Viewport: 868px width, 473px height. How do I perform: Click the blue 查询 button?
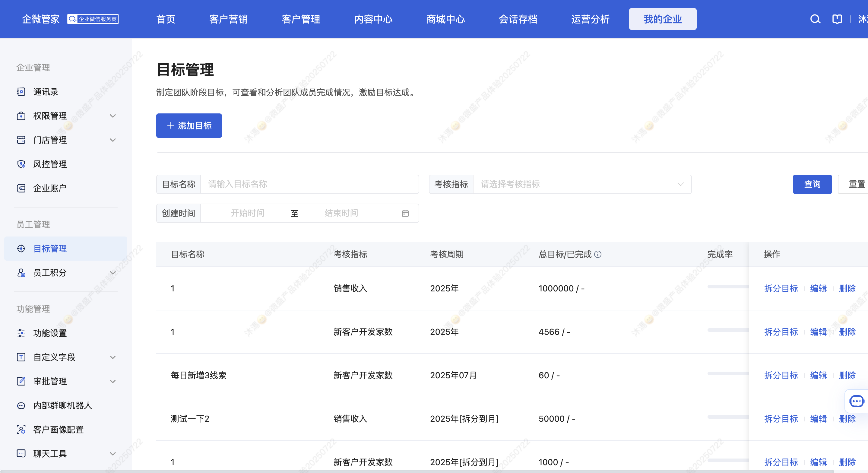click(x=812, y=184)
